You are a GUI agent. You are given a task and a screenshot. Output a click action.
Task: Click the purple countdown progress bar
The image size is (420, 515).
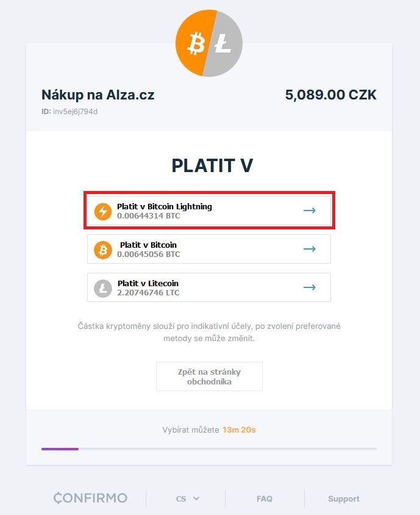60,449
